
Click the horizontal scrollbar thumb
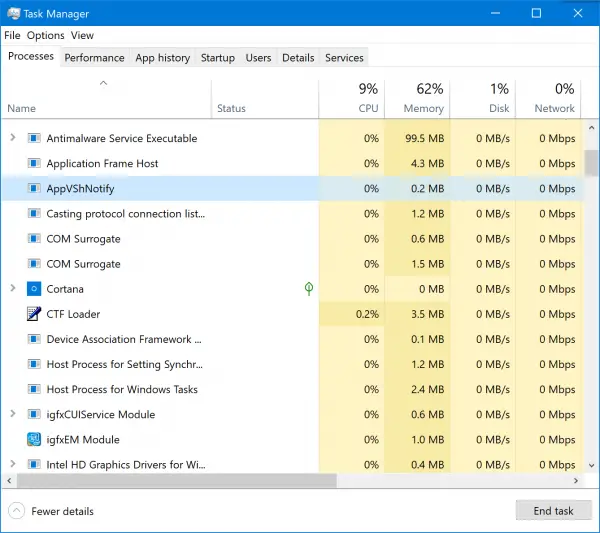pos(177,481)
